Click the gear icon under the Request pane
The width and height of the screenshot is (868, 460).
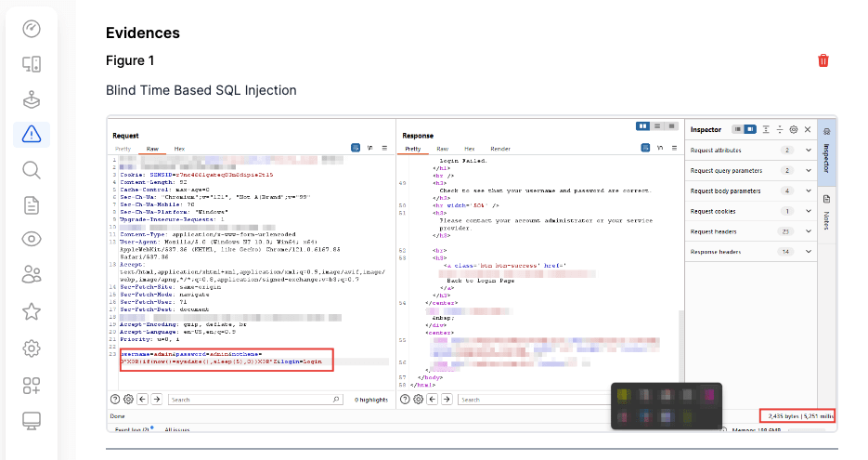pos(128,399)
